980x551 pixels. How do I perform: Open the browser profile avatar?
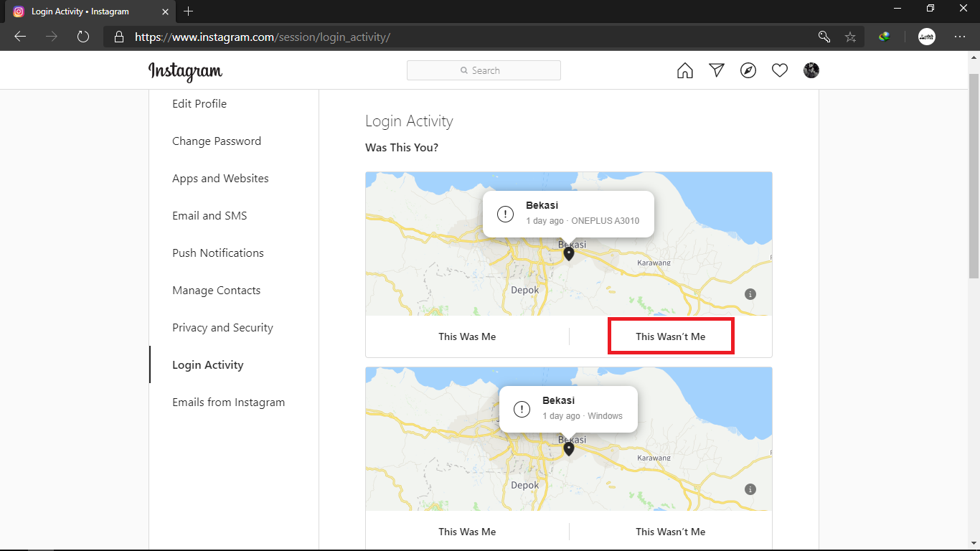coord(927,37)
